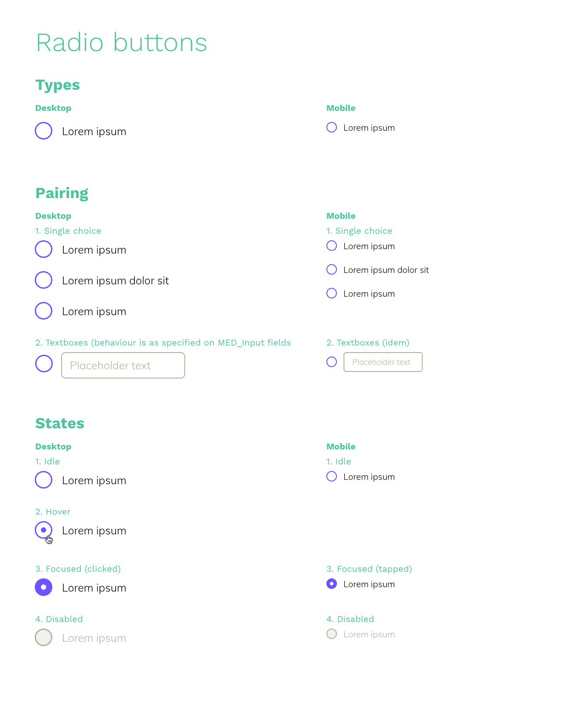Click the desktop Focused (clicked) radio button

click(44, 587)
